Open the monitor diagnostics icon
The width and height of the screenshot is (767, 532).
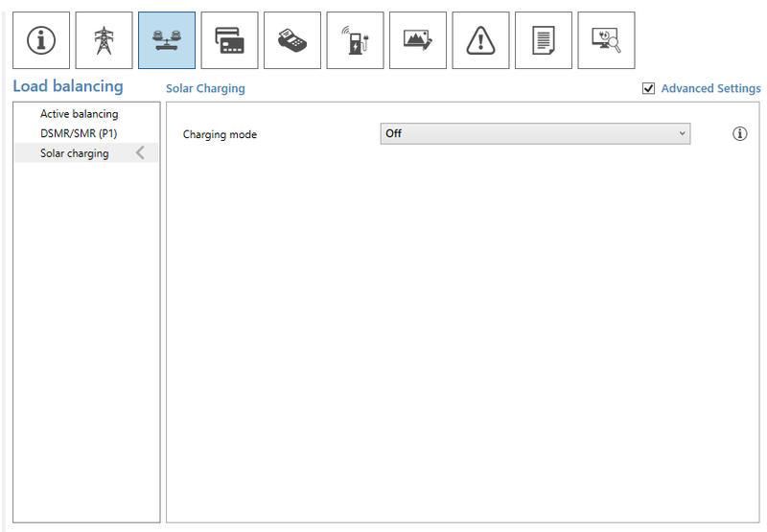606,40
